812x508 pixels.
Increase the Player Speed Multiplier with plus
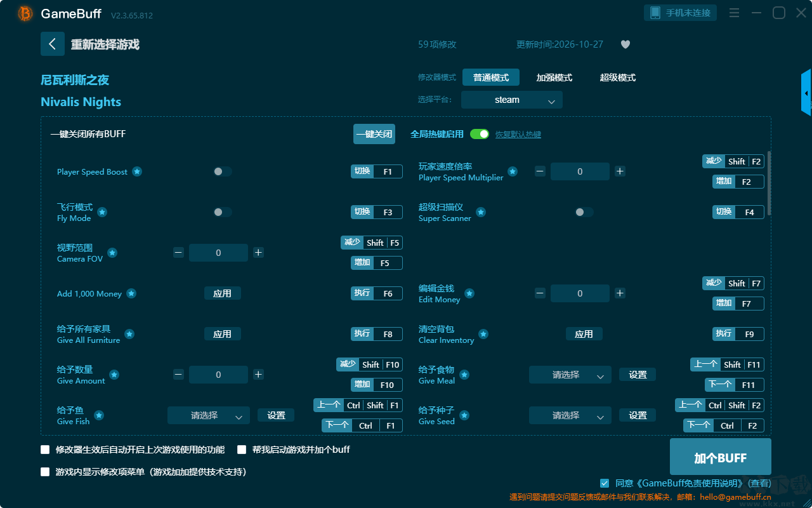pos(620,171)
